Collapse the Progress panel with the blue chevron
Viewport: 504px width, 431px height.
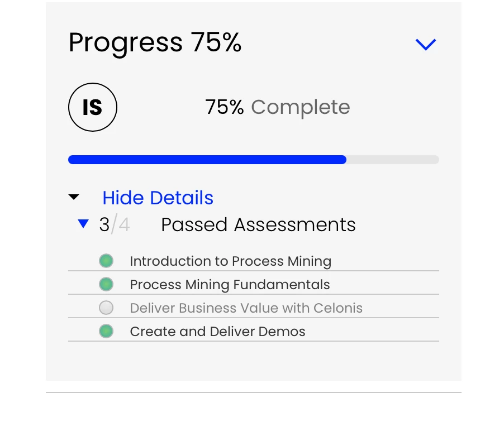click(x=425, y=44)
